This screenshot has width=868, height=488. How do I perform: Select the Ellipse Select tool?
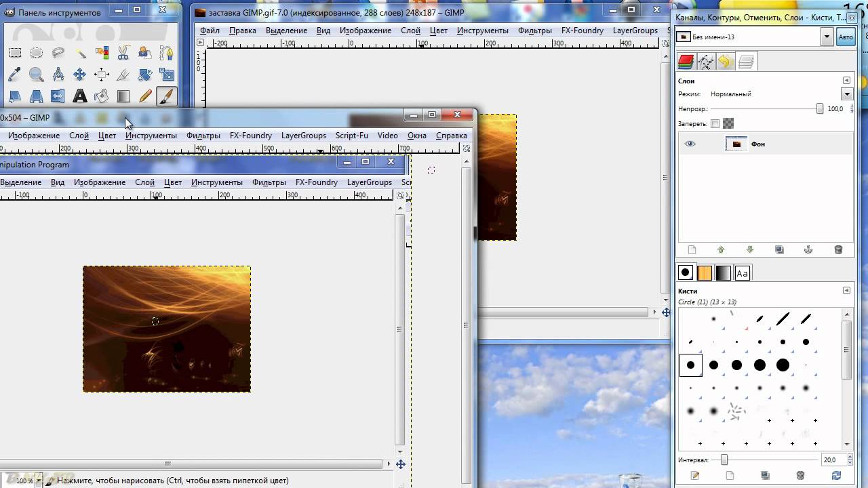tap(37, 53)
